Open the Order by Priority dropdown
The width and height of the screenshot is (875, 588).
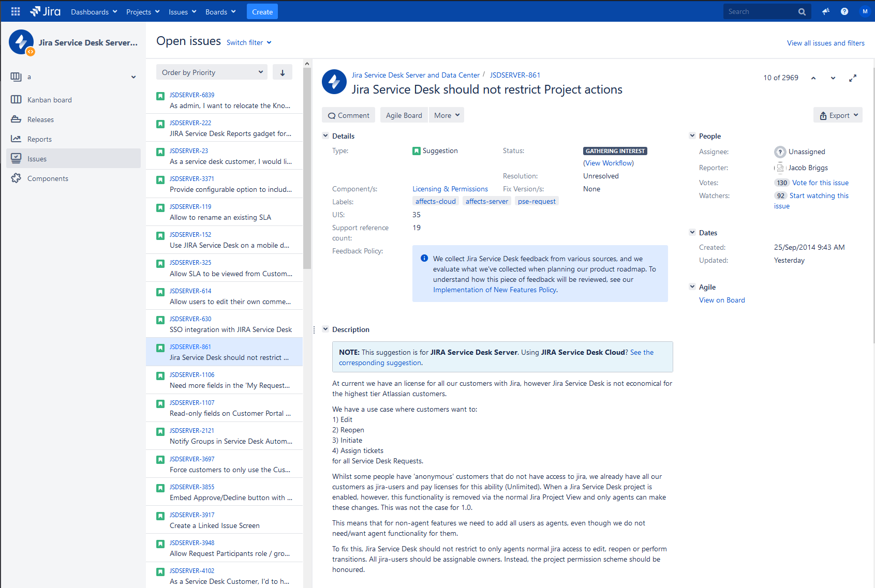[x=212, y=72]
